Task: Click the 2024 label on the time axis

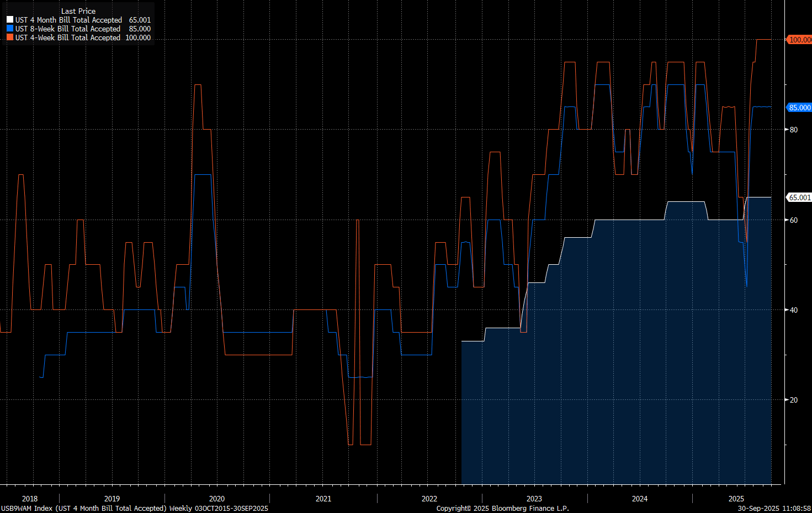Action: tap(640, 499)
